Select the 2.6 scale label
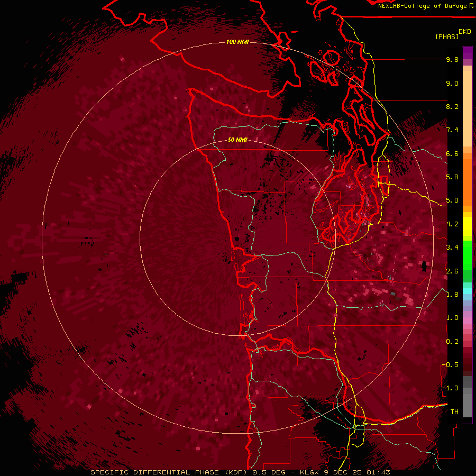 point(452,271)
